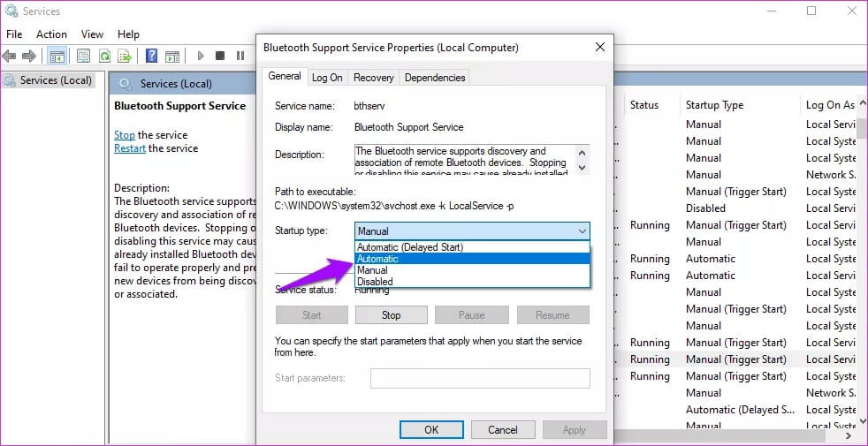Click the Description box scroll-up arrow
Viewport: 868px width, 446px height.
tap(582, 153)
